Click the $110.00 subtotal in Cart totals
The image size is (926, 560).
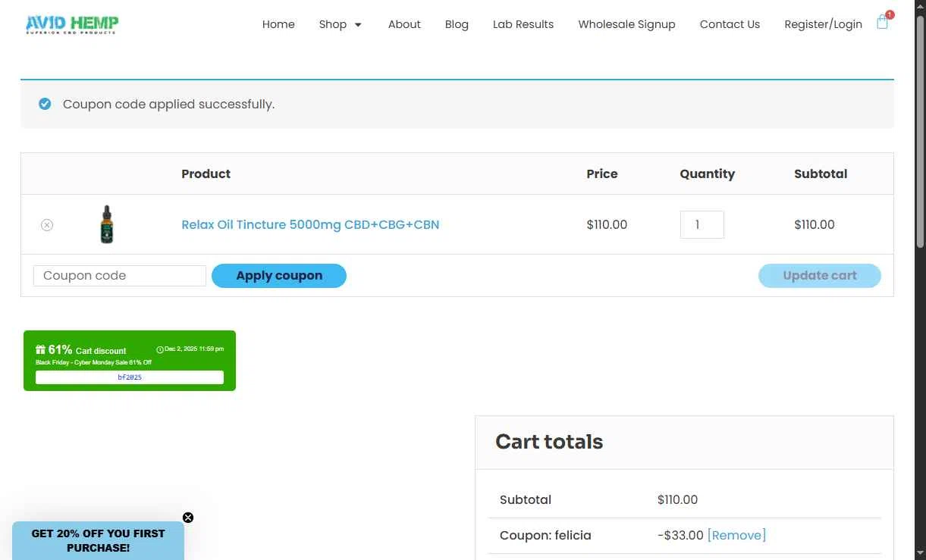coord(677,499)
